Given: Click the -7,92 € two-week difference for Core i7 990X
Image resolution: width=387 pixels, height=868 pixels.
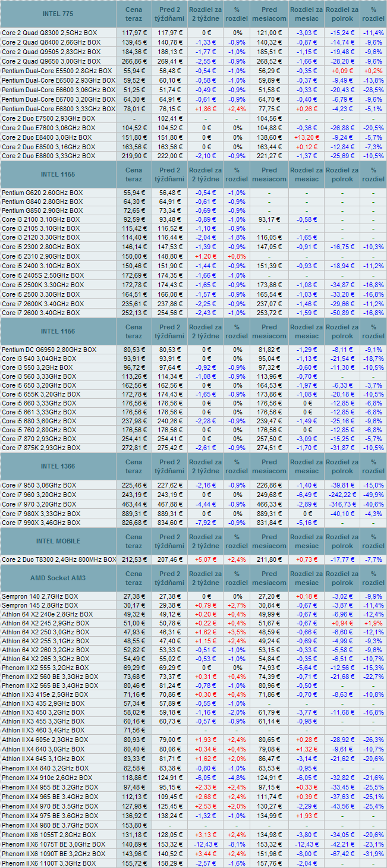Looking at the screenshot, I should pos(206,523).
